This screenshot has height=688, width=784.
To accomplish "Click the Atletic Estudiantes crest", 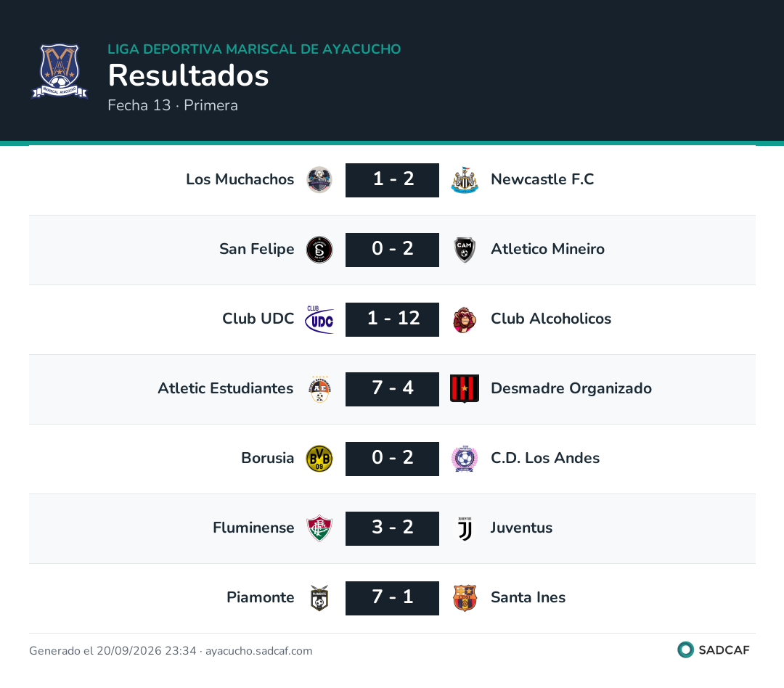I will pyautogui.click(x=319, y=389).
